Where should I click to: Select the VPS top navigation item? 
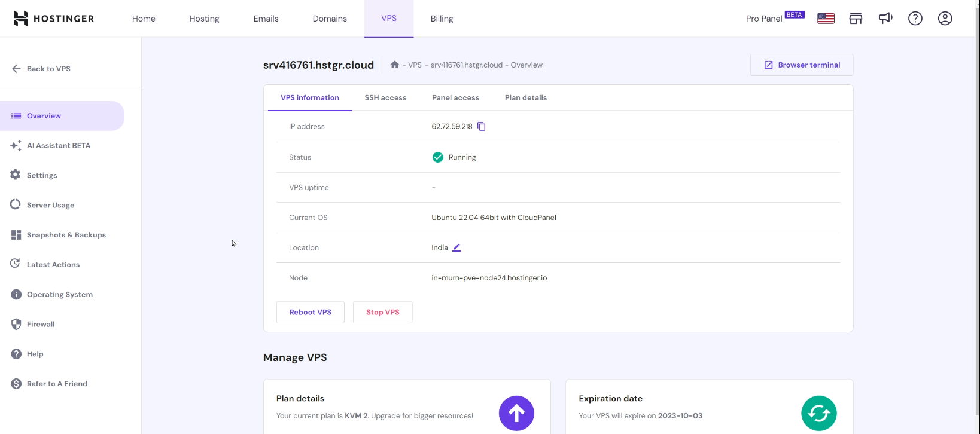(x=389, y=19)
